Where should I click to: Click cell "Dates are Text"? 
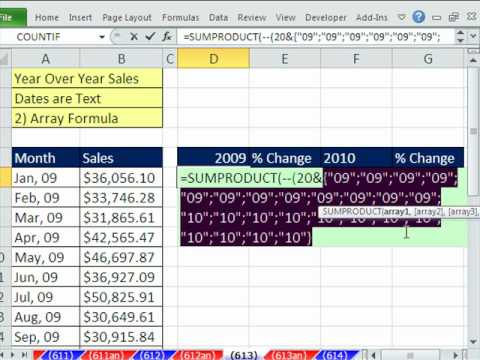click(87, 98)
